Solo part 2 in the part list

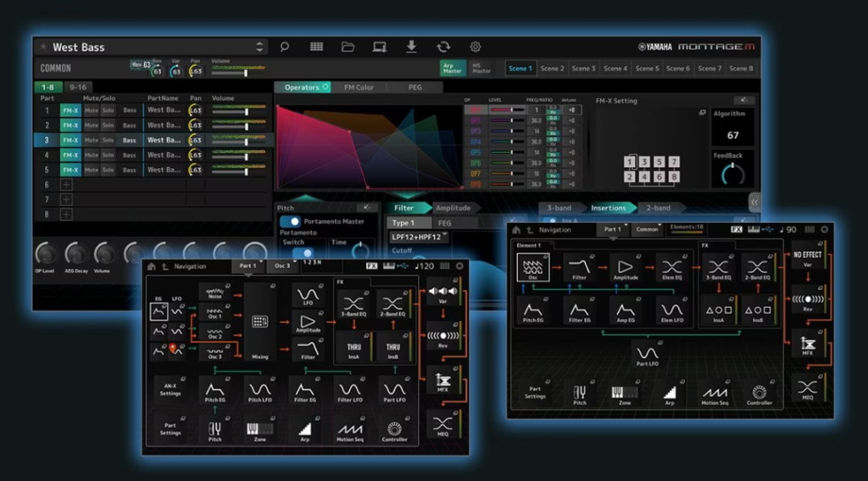point(108,126)
